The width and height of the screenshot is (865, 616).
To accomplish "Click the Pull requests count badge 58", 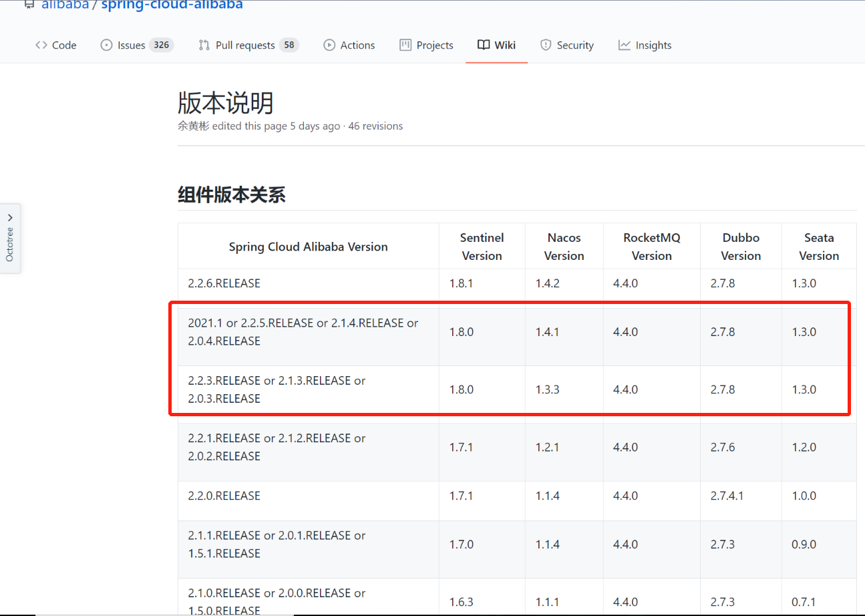I will coord(289,45).
